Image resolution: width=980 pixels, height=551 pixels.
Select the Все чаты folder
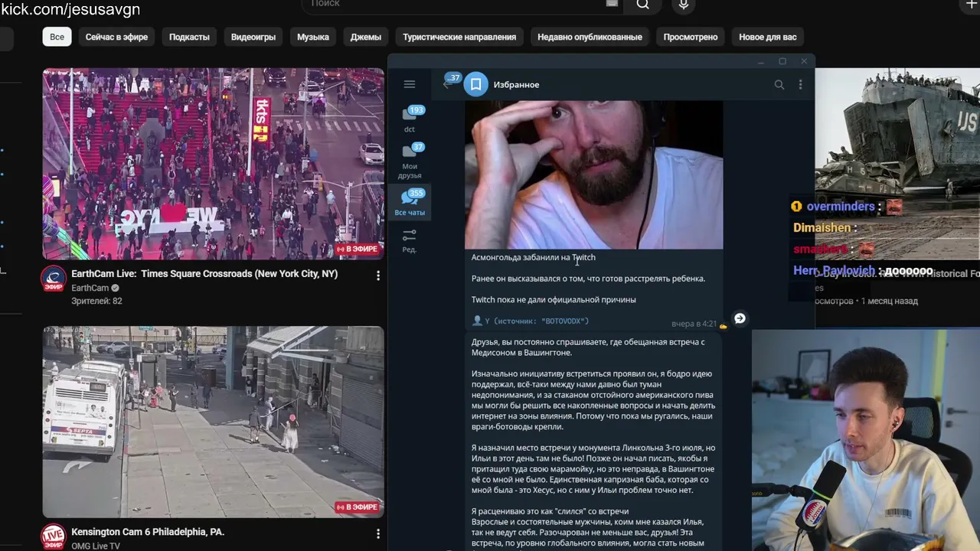click(x=410, y=203)
